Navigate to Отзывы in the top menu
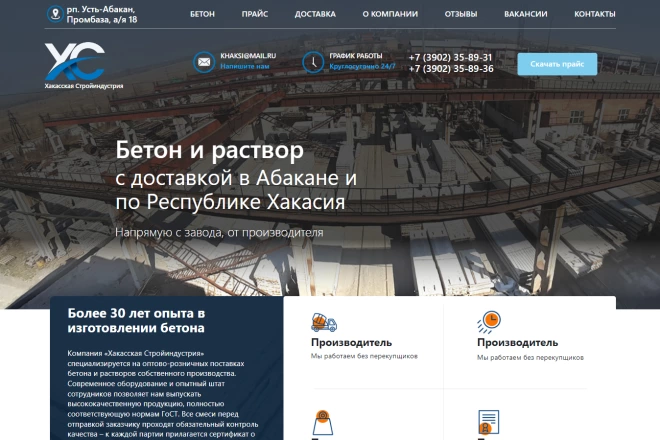Screen dimensions: 660x440 click(x=460, y=15)
